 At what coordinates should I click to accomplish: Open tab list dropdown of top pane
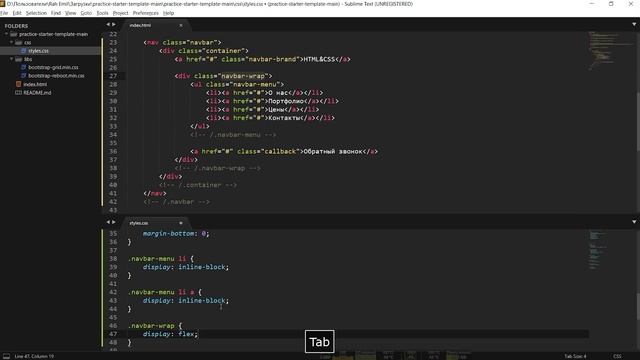634,24
